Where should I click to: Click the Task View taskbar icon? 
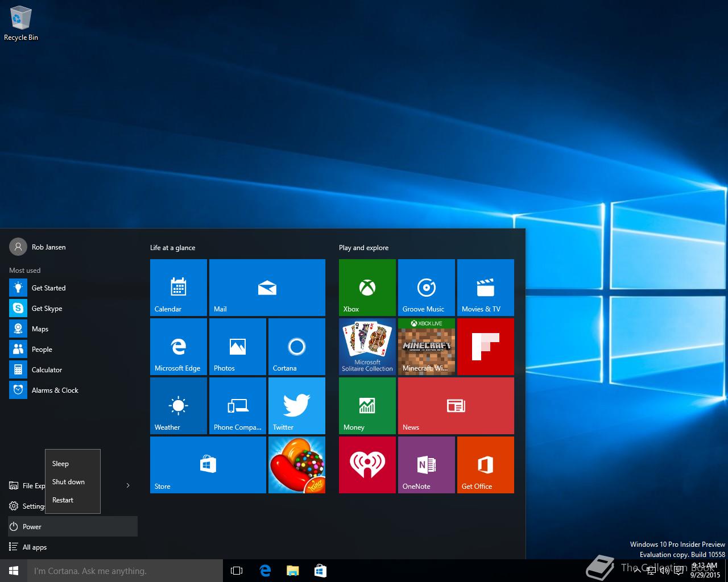[237, 571]
